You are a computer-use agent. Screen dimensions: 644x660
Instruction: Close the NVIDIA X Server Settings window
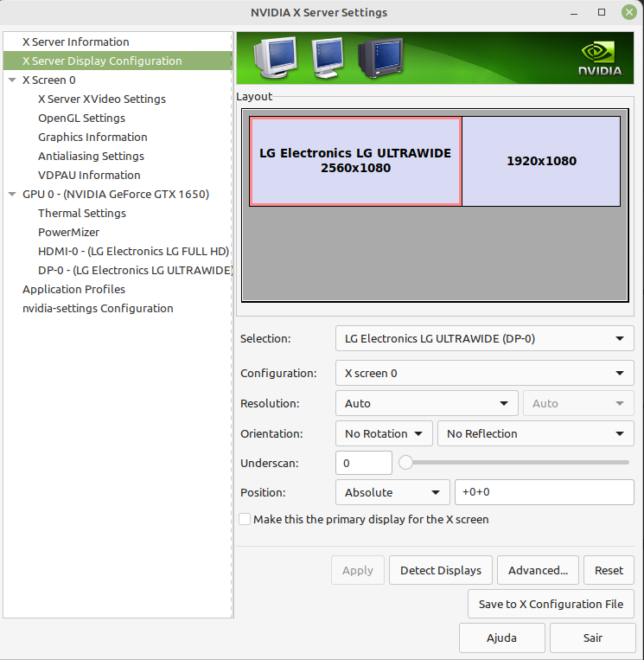click(628, 12)
